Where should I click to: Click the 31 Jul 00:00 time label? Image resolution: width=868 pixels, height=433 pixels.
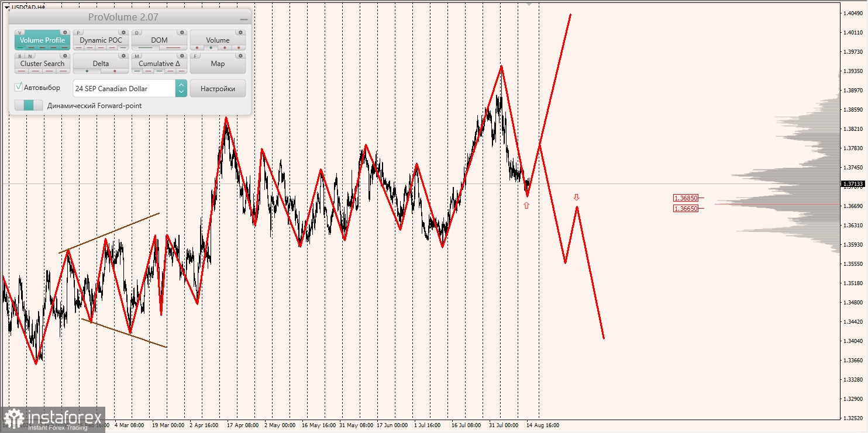[x=504, y=425]
